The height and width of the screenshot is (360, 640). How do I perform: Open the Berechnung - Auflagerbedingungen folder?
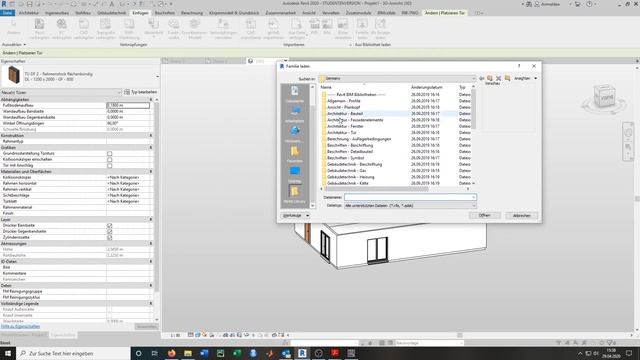[359, 139]
